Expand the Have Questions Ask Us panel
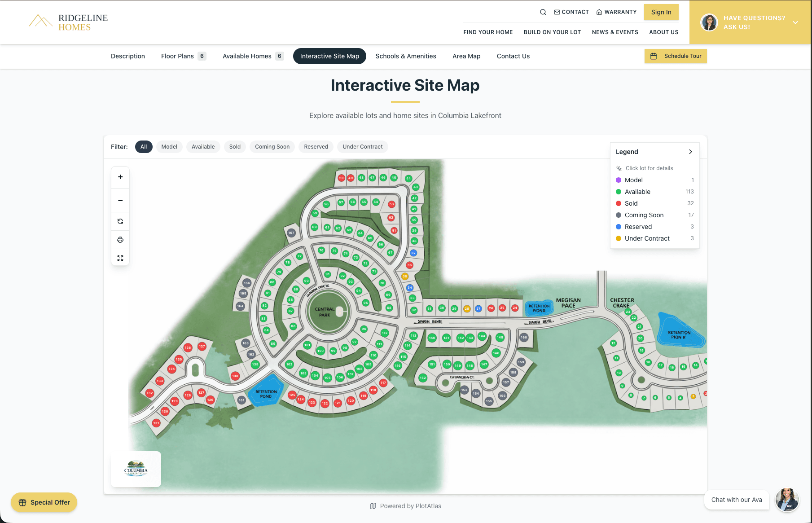 [x=795, y=22]
